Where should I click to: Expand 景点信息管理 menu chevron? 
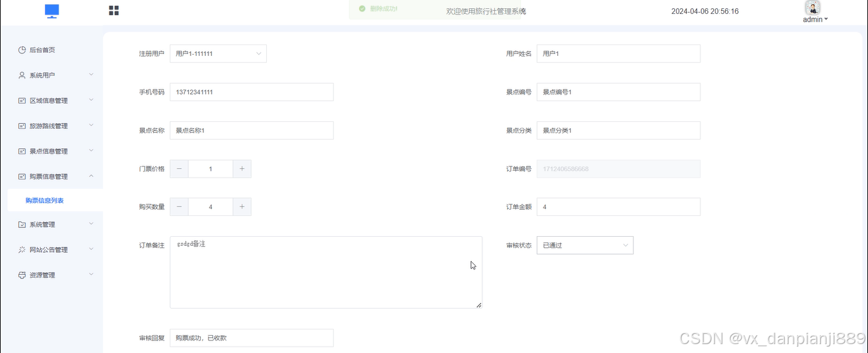[91, 151]
